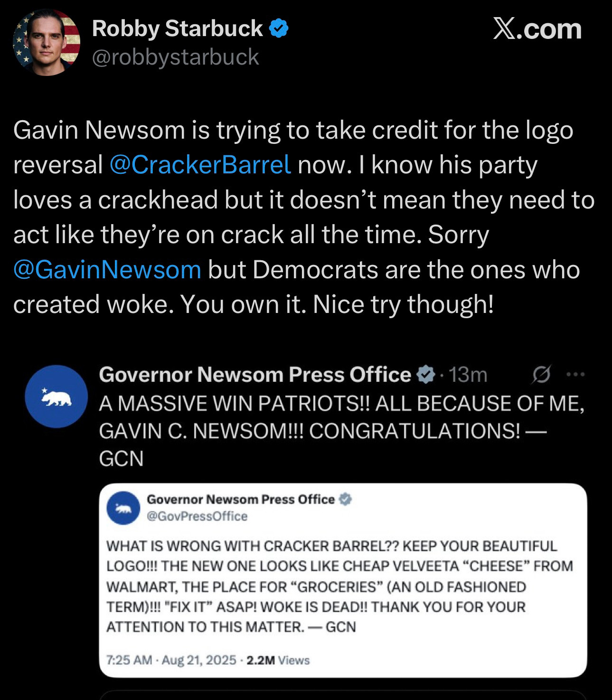Image resolution: width=612 pixels, height=700 pixels.
Task: Open the @CrackerBarrel mention
Action: click(200, 165)
